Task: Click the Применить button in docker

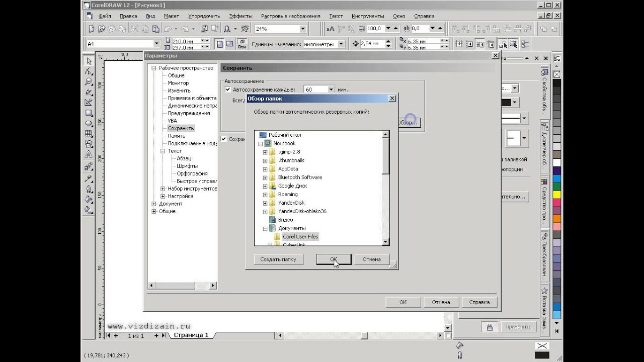Action: [x=518, y=327]
